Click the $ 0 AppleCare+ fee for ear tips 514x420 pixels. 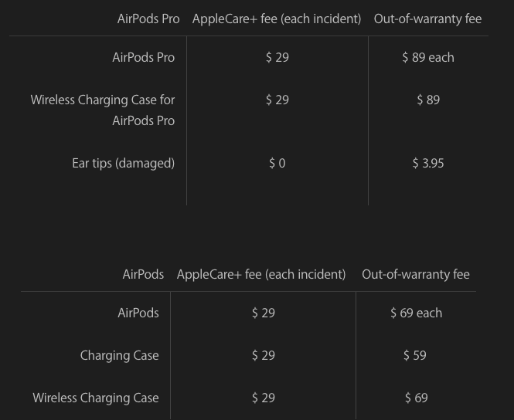point(277,163)
